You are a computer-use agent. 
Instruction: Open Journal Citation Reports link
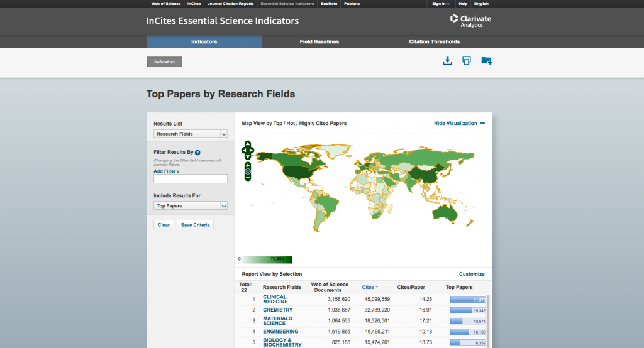[230, 4]
